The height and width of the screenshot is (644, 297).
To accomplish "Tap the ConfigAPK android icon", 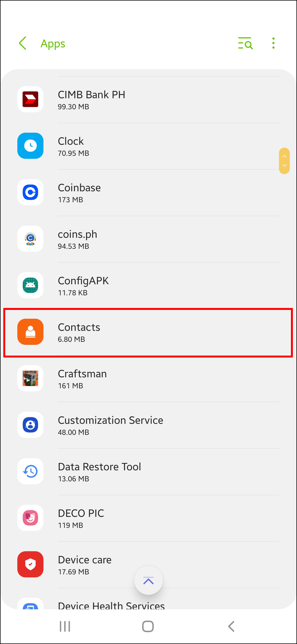I will [31, 285].
